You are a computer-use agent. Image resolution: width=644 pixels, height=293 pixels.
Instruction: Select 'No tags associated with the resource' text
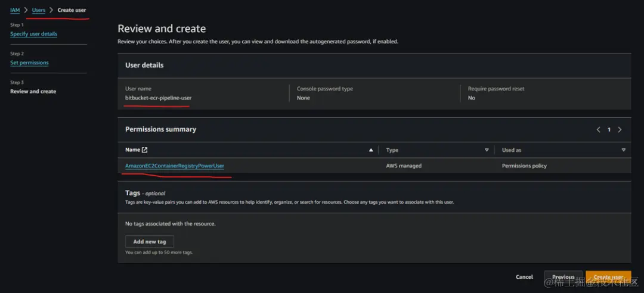tap(171, 224)
